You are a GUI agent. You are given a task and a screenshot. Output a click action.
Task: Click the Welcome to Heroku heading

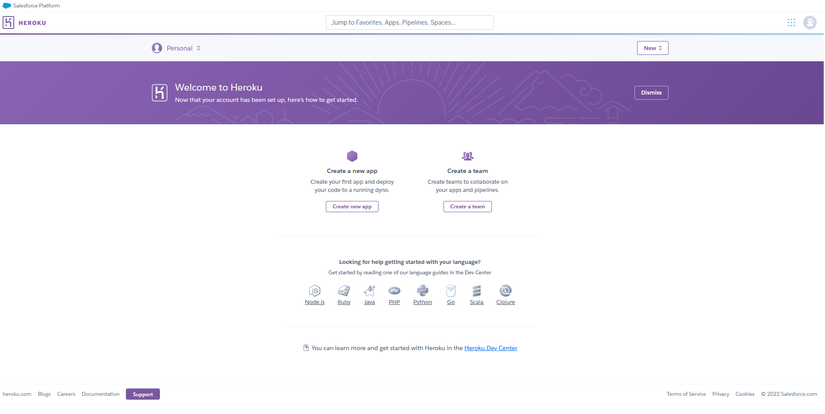218,87
